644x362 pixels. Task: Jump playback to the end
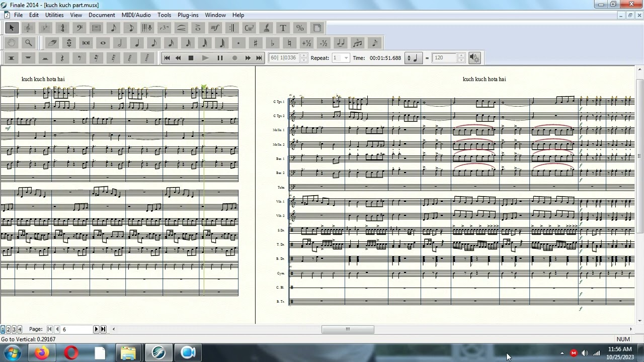click(x=259, y=58)
